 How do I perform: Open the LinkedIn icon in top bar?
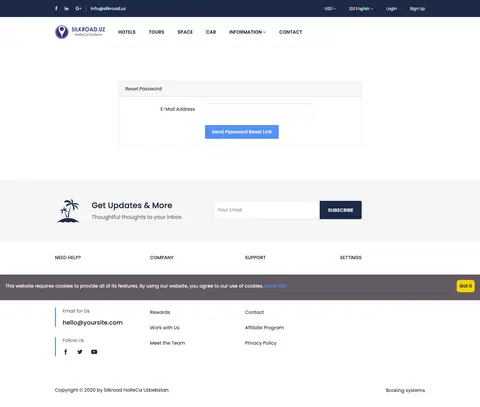(x=67, y=8)
